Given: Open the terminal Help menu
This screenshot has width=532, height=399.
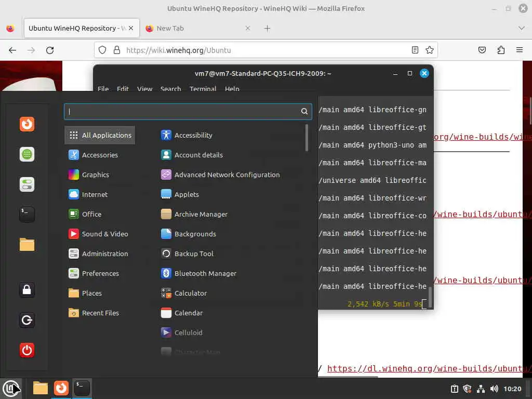Looking at the screenshot, I should click(232, 88).
